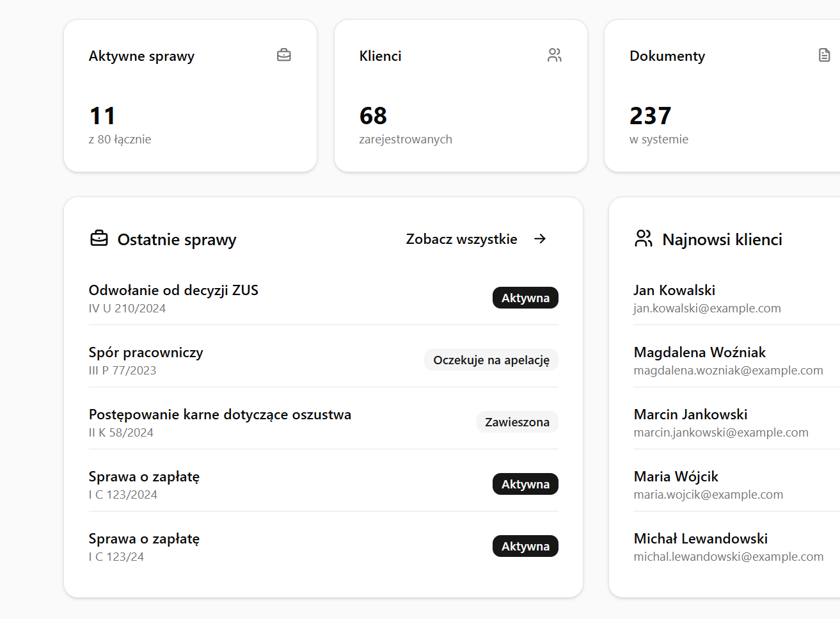
Task: Open the Odwołanie od decyzji ZUS case
Action: click(x=173, y=291)
